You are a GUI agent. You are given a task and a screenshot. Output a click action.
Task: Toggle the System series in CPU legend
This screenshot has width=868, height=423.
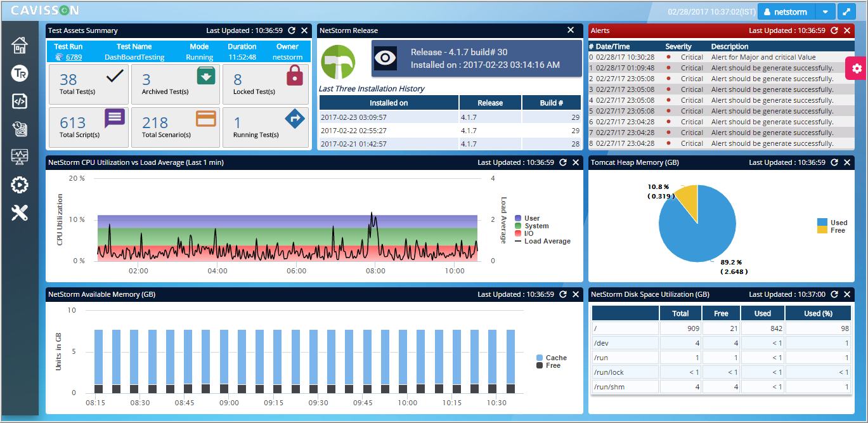click(532, 226)
